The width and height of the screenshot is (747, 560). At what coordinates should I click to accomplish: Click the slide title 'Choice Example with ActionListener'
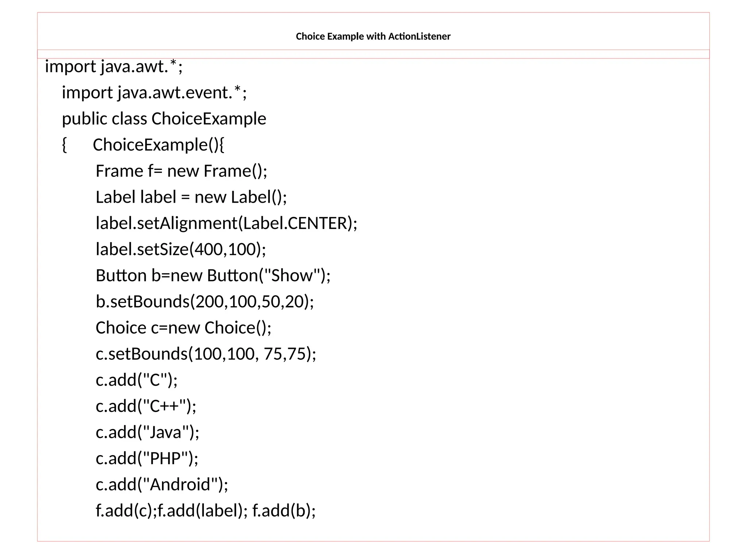(x=373, y=36)
